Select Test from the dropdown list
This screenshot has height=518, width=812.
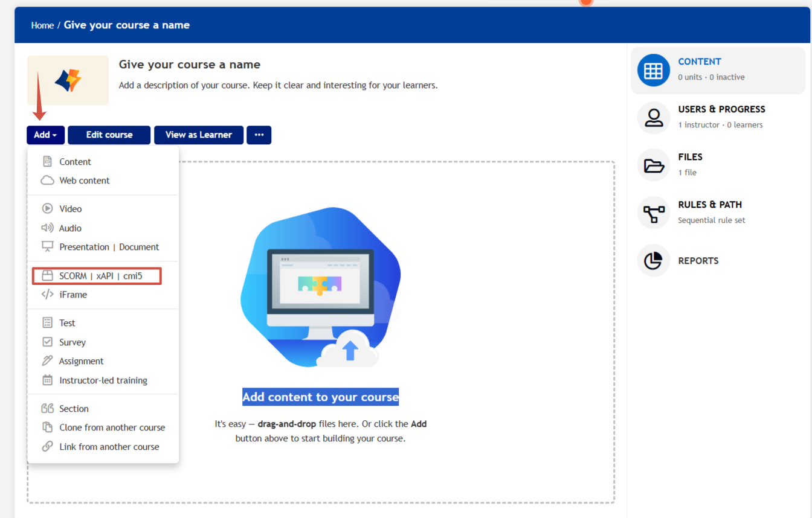click(x=67, y=323)
